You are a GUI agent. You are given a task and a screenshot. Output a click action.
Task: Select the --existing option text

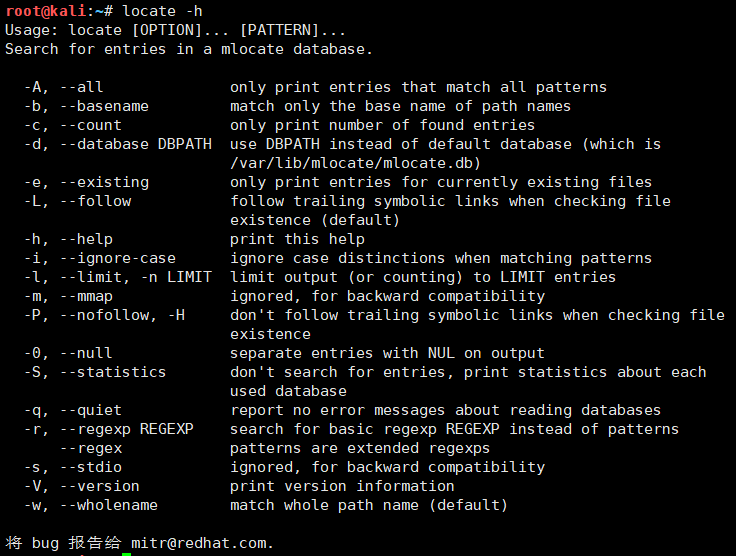[x=104, y=182]
